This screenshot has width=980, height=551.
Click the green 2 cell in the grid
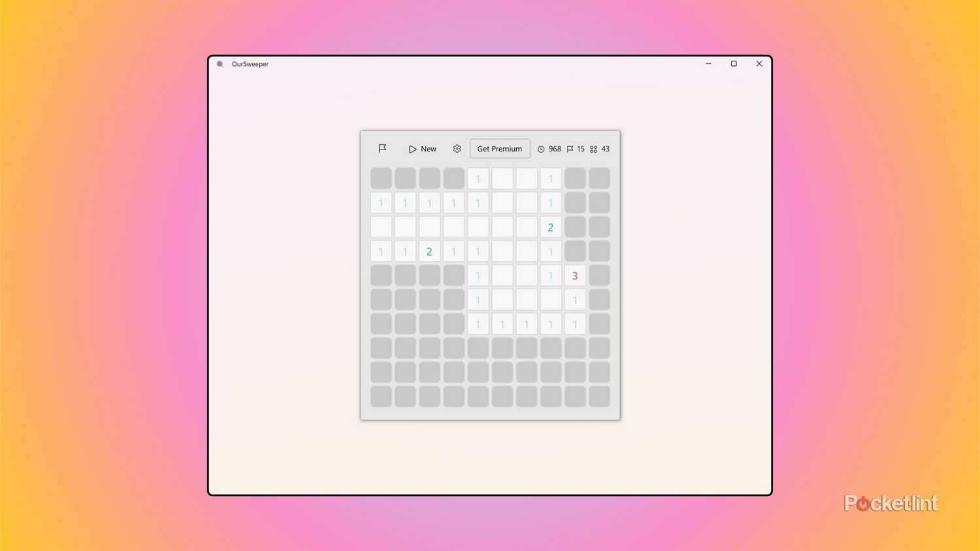[x=429, y=251]
